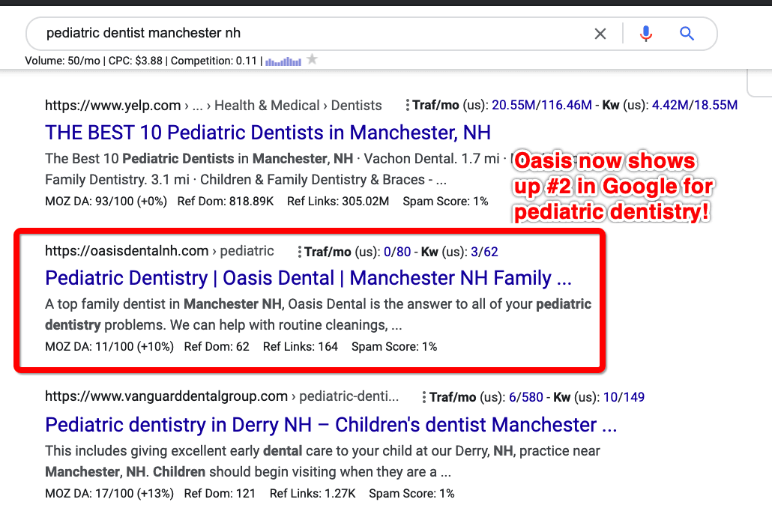772x532 pixels.
Task: Clear the search box with the X icon
Action: pyautogui.click(x=600, y=34)
